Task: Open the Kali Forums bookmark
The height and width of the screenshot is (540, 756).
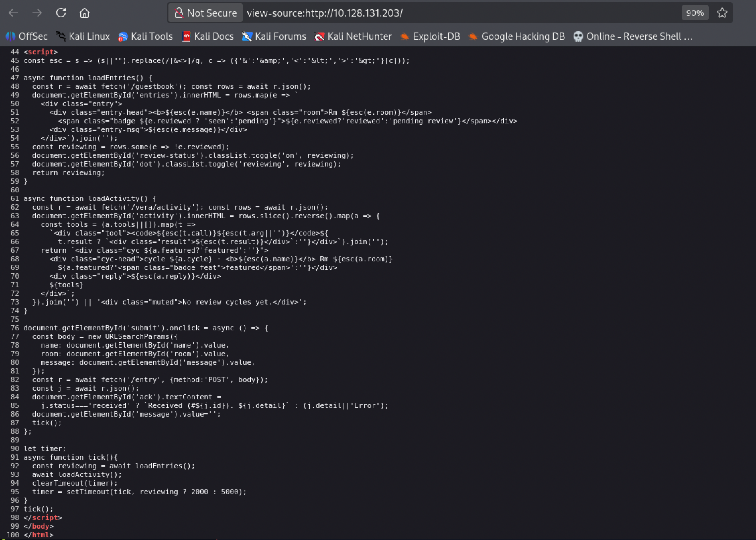Action: (274, 36)
